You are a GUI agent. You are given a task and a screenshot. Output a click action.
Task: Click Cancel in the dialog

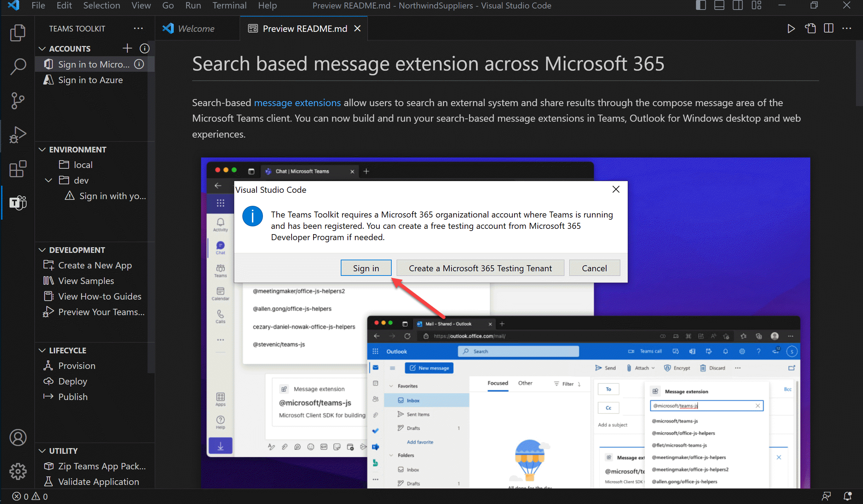pos(594,268)
